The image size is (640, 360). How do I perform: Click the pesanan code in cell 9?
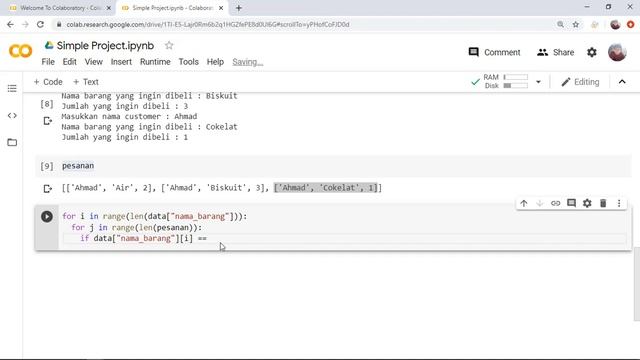pos(78,166)
